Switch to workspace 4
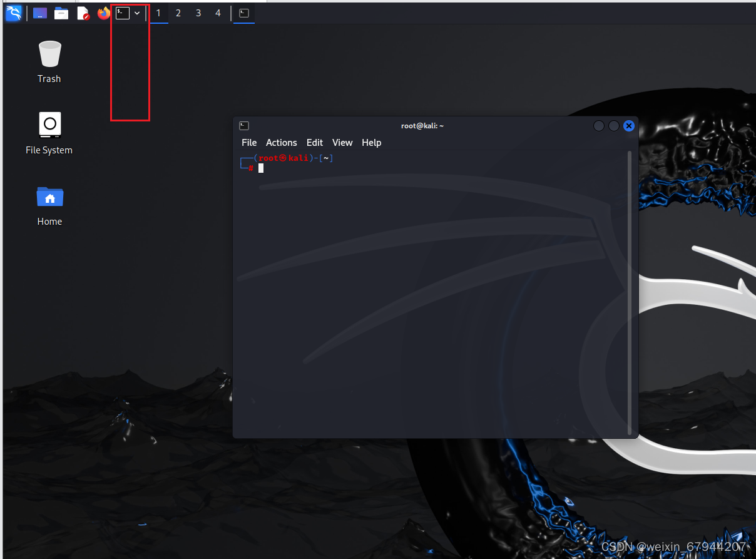Screen dimensions: 756x559 pos(218,13)
